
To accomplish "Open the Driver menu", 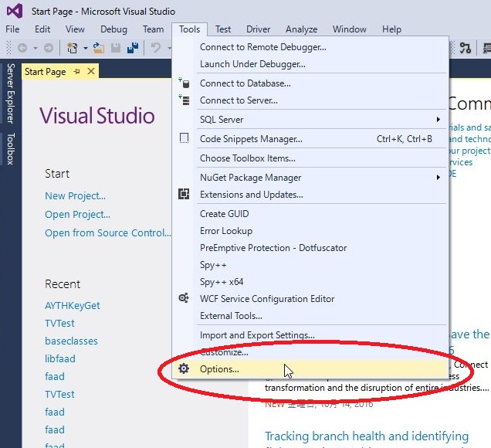I will point(258,29).
